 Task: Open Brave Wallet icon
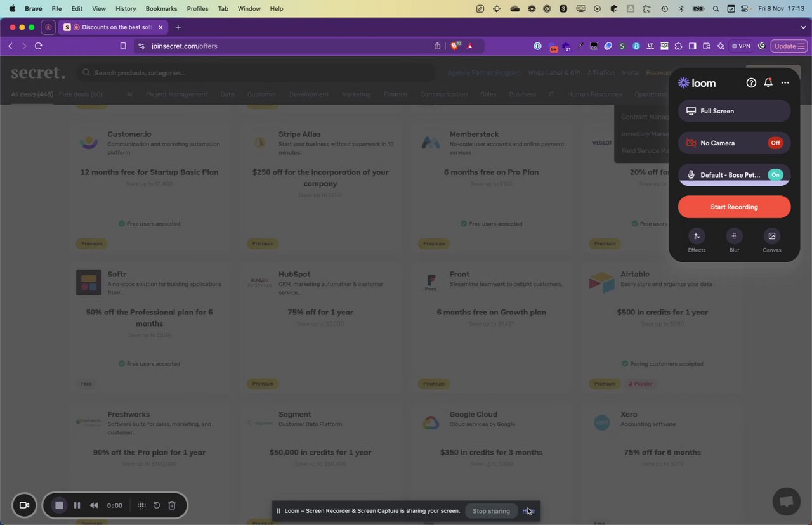click(706, 46)
